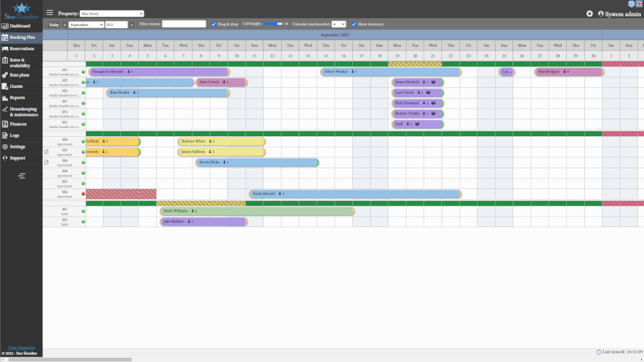Click the Rate plans tag icon
The image size is (644, 362).
(5, 75)
